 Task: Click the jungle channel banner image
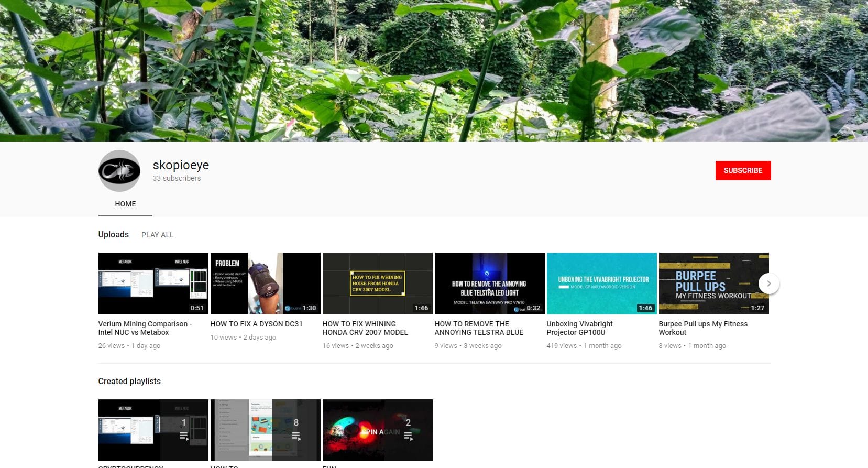pos(434,70)
